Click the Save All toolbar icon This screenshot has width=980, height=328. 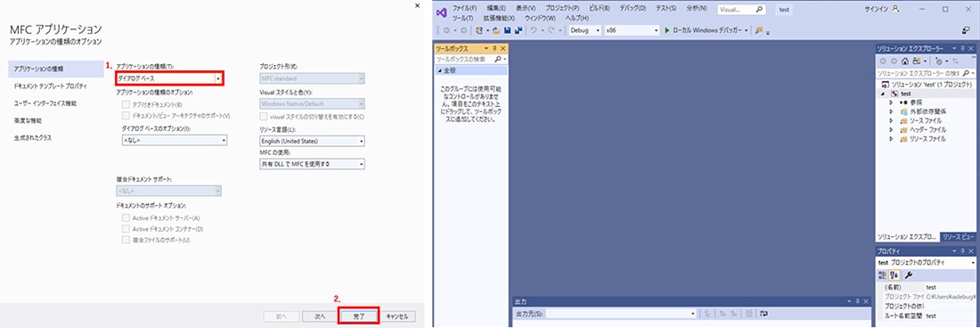coord(519,30)
